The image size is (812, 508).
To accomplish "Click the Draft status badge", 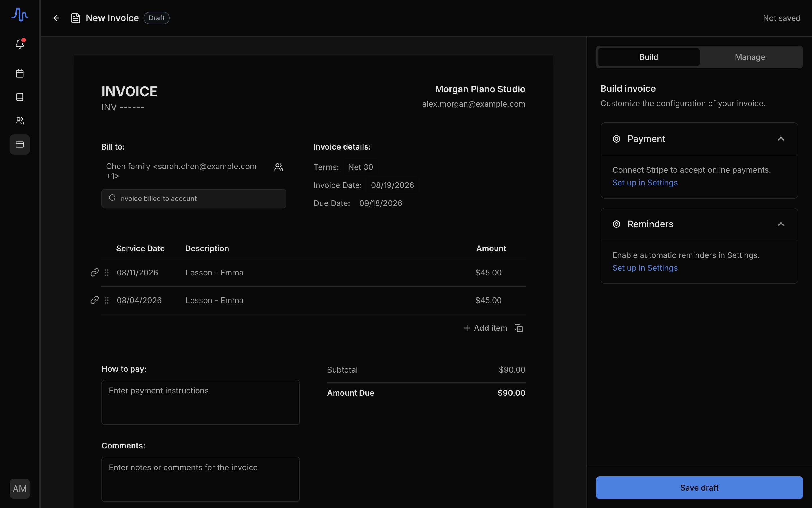I will [156, 18].
